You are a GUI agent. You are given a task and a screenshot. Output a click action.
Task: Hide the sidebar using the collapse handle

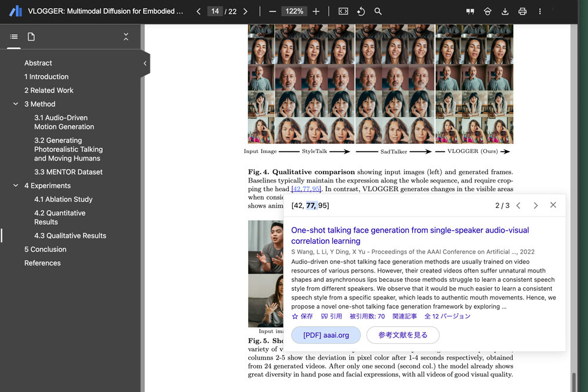pos(145,64)
